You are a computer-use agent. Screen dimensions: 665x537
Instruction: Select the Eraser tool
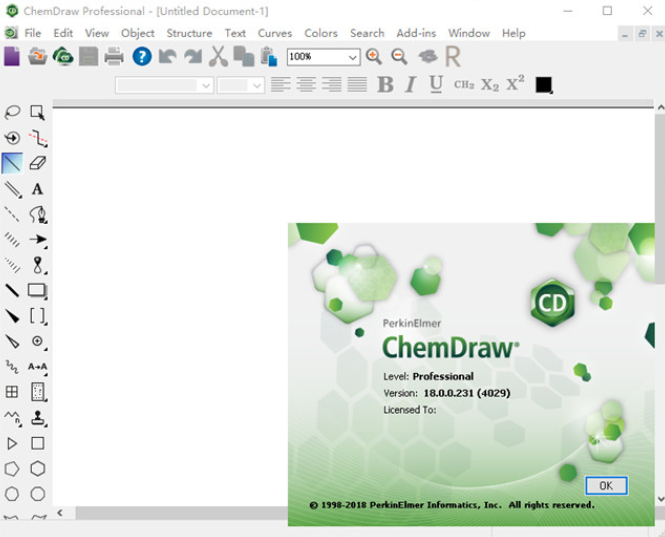coord(38,163)
